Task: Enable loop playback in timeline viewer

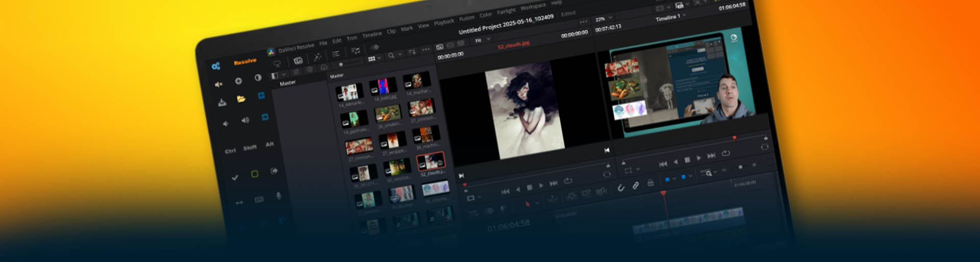Action: [x=726, y=153]
